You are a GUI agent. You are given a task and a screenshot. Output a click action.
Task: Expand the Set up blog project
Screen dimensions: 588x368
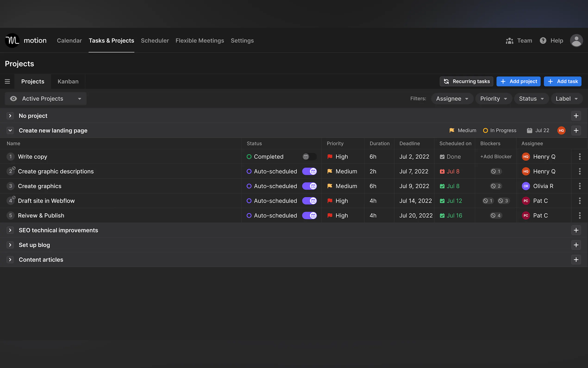(x=10, y=245)
